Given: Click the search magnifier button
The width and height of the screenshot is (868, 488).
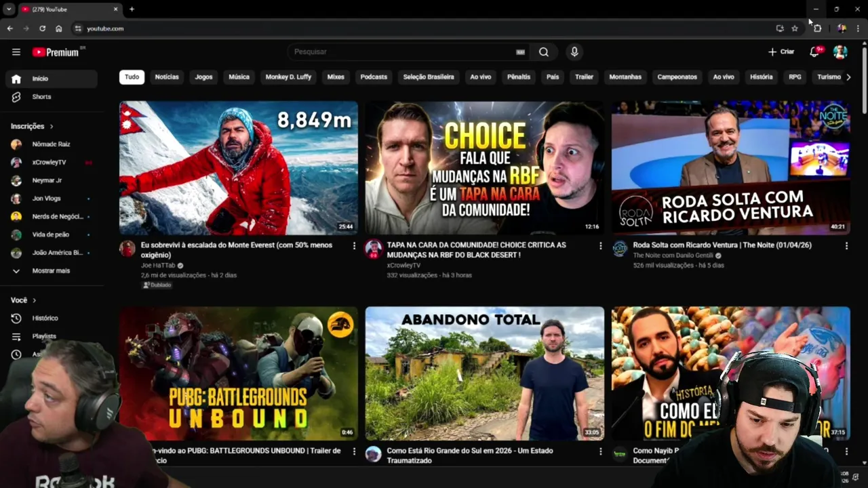Looking at the screenshot, I should point(544,52).
